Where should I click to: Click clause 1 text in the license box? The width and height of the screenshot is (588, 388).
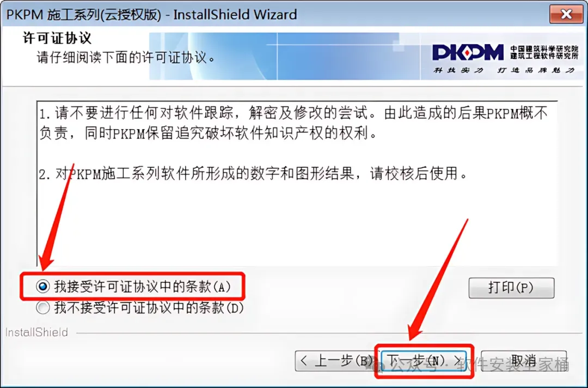click(x=293, y=122)
